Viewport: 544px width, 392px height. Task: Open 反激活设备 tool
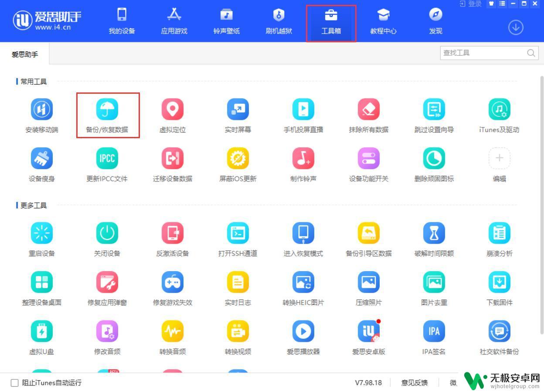point(173,233)
